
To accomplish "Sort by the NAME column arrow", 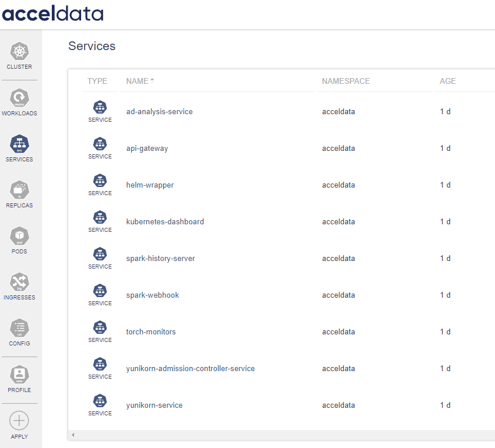I will coord(152,81).
